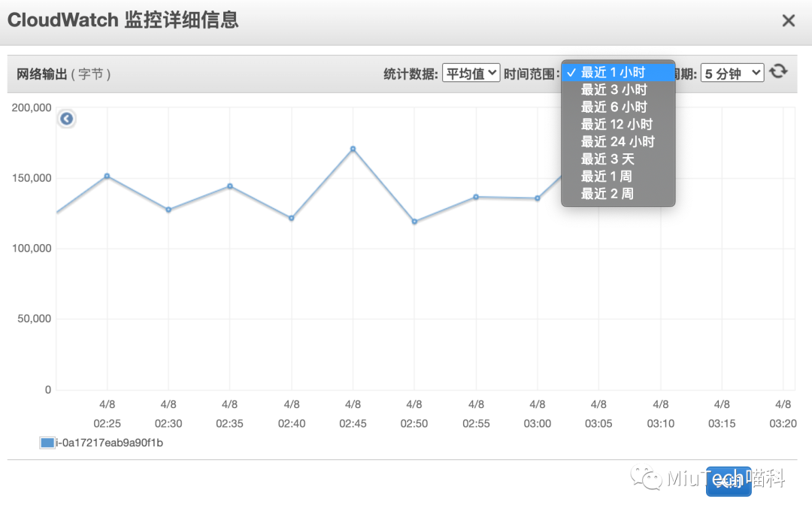The height and width of the screenshot is (514, 812).
Task: Click the blue legend color swatch
Action: (47, 443)
